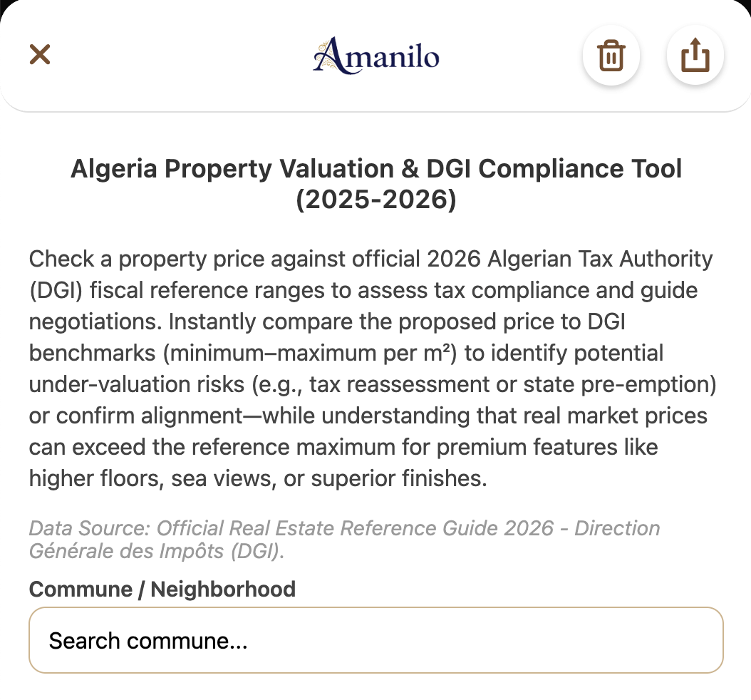The height and width of the screenshot is (700, 751).
Task: Click the tool title heading
Action: tap(375, 183)
